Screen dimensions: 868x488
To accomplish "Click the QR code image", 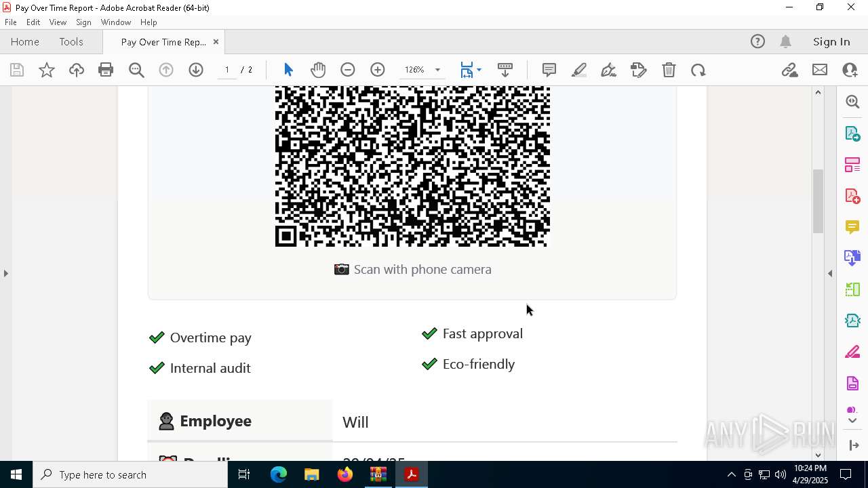I will [412, 166].
